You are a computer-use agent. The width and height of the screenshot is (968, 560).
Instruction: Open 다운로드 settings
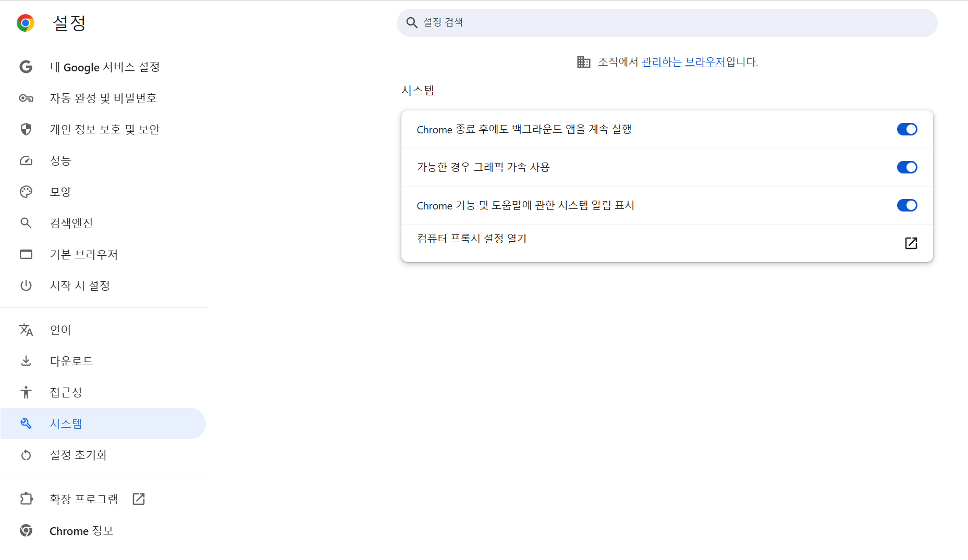(103, 361)
